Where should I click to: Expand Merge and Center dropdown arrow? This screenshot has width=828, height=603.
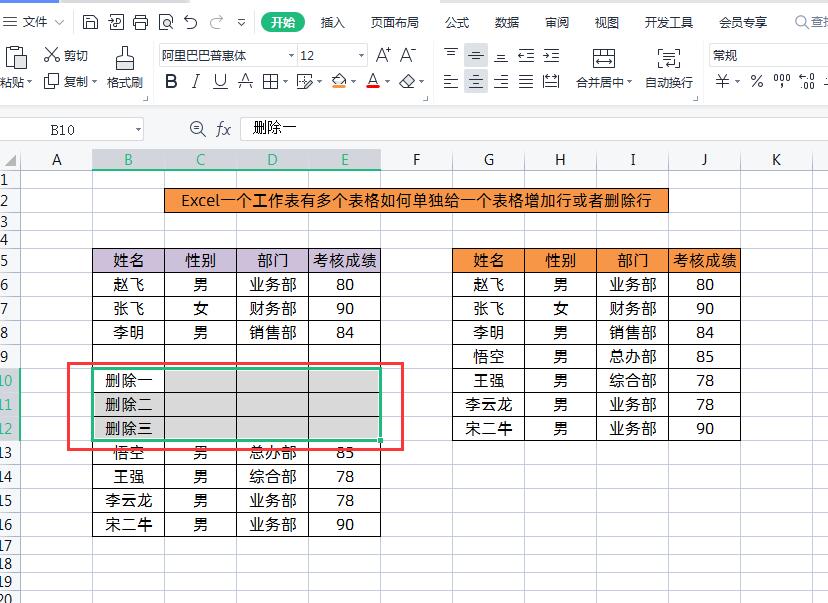click(629, 82)
